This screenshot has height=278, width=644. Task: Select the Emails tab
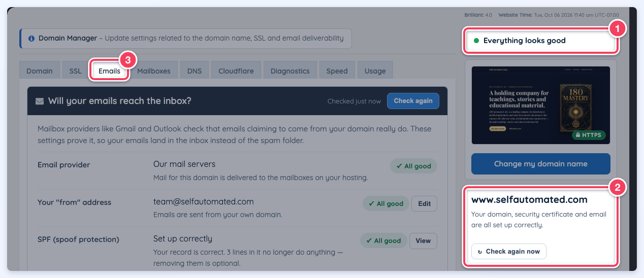point(110,71)
